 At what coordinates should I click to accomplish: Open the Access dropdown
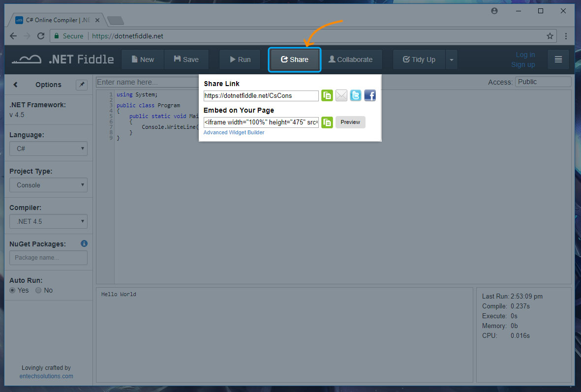click(543, 82)
